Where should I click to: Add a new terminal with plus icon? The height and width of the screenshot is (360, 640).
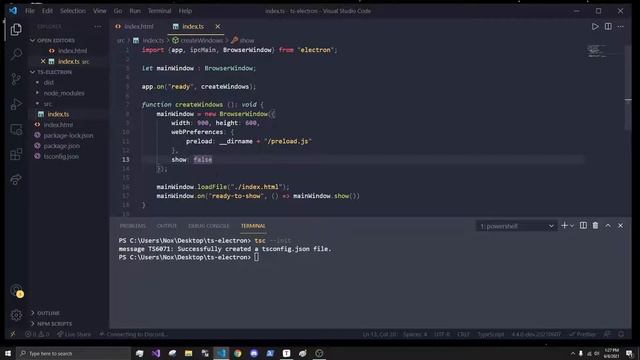[564, 225]
